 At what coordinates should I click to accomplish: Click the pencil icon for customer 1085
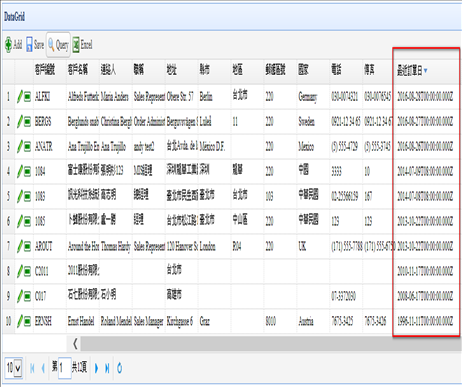[20, 221]
